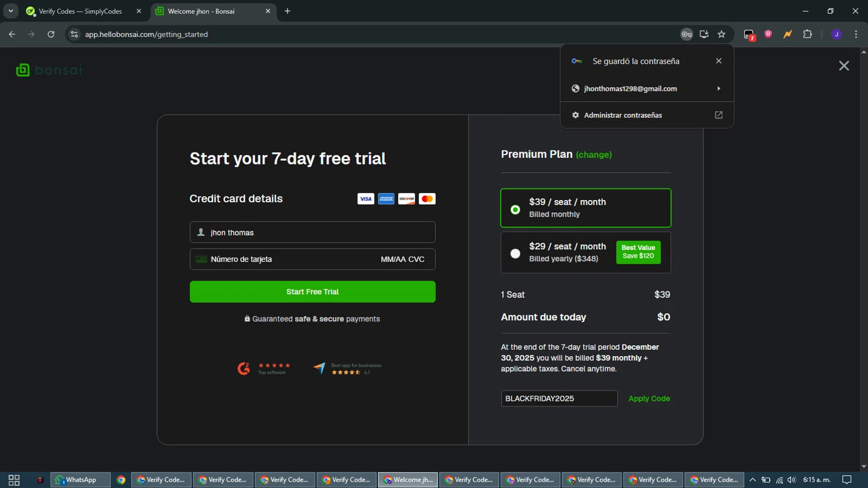
Task: Open a new browser tab
Action: (x=288, y=11)
